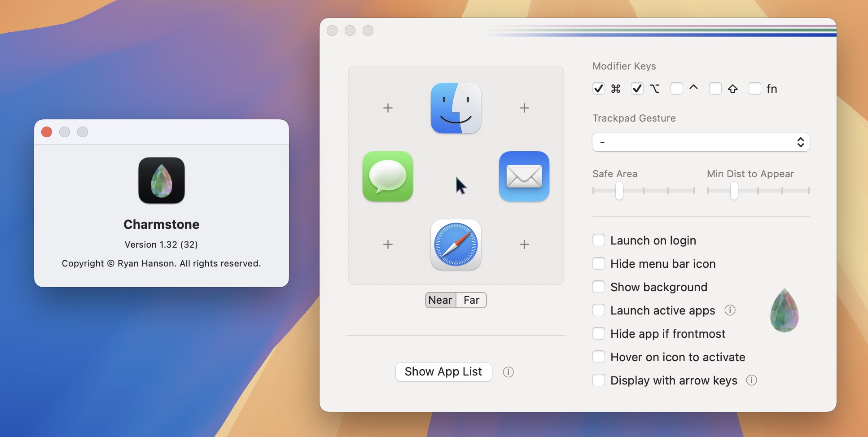Click the Version 1.32 (32) text
The width and height of the screenshot is (868, 437).
[161, 245]
